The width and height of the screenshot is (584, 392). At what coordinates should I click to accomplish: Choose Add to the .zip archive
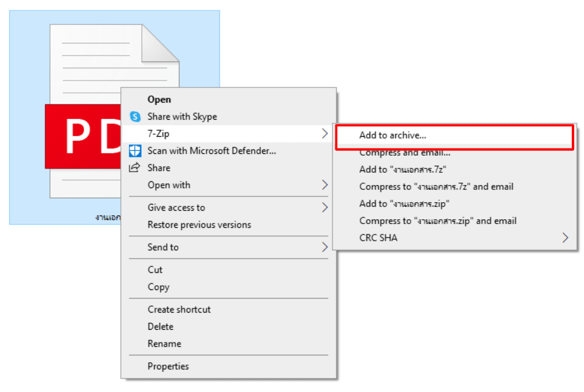point(454,203)
